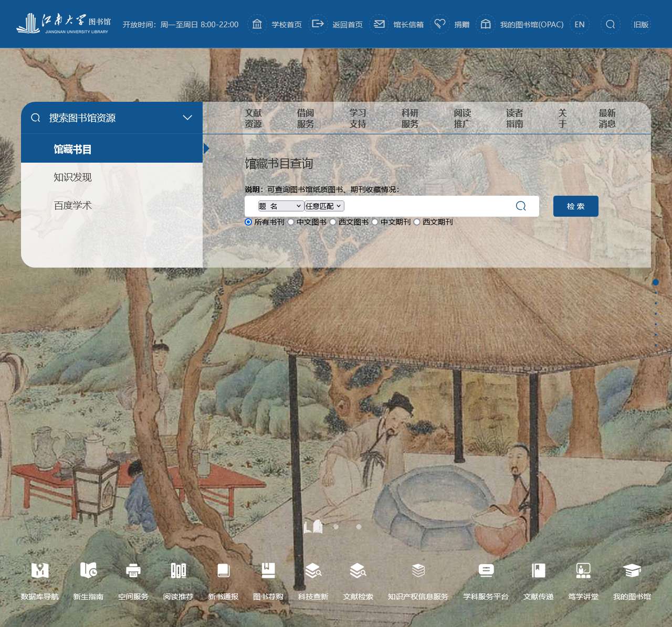The height and width of the screenshot is (627, 672).
Task: Go to the third carousel slide dot
Action: 359,527
